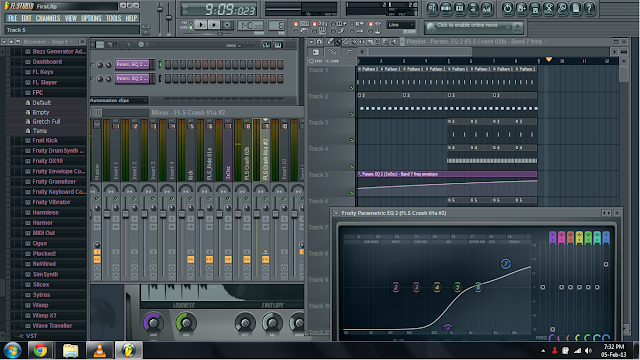Select the Kick mixer track

pos(191,150)
